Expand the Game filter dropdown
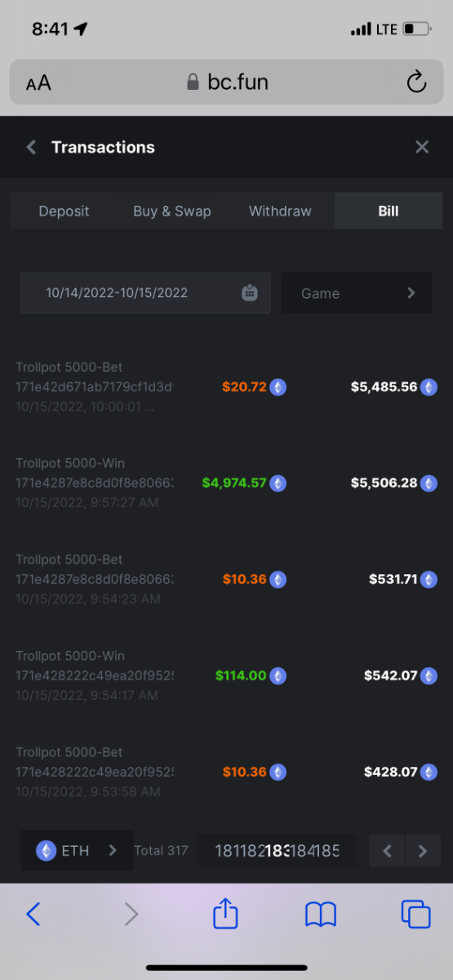 coord(357,293)
